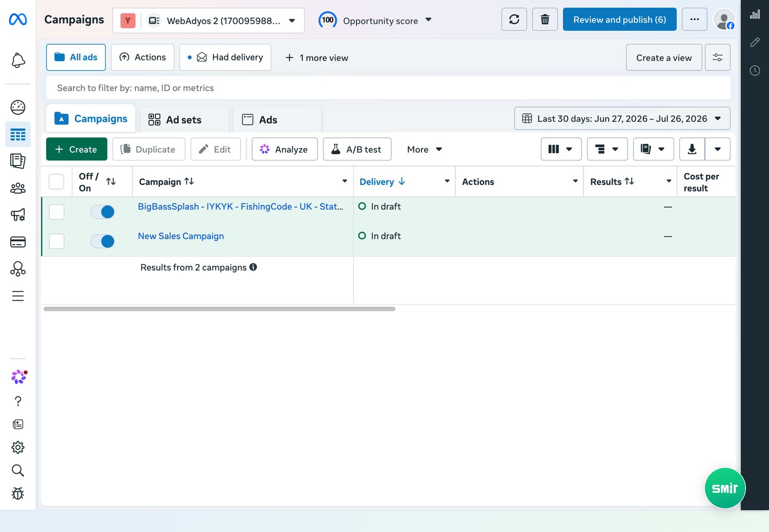
Task: Click the trash discard drafts icon
Action: [x=545, y=19]
